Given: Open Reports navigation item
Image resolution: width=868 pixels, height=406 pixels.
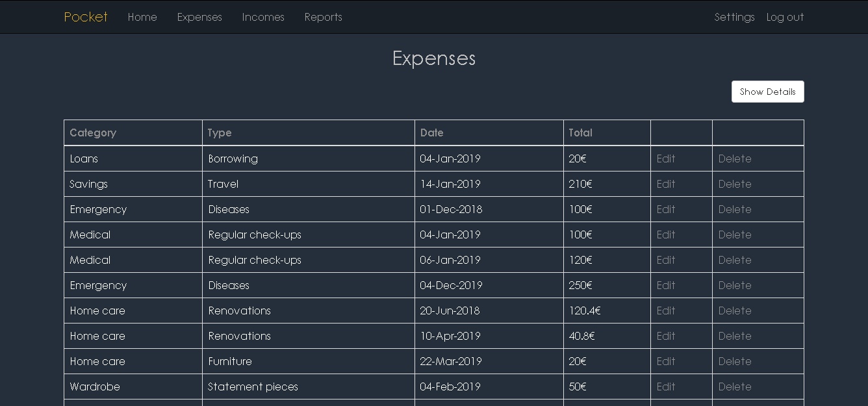Looking at the screenshot, I should point(323,17).
